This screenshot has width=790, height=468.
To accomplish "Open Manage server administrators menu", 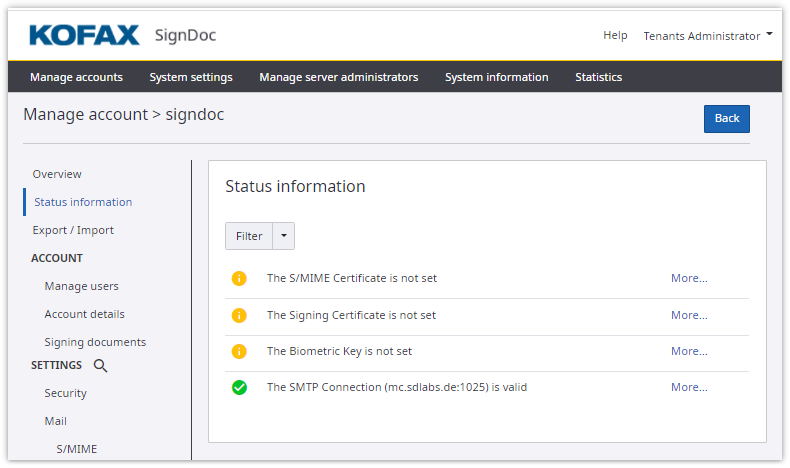I will tap(338, 77).
